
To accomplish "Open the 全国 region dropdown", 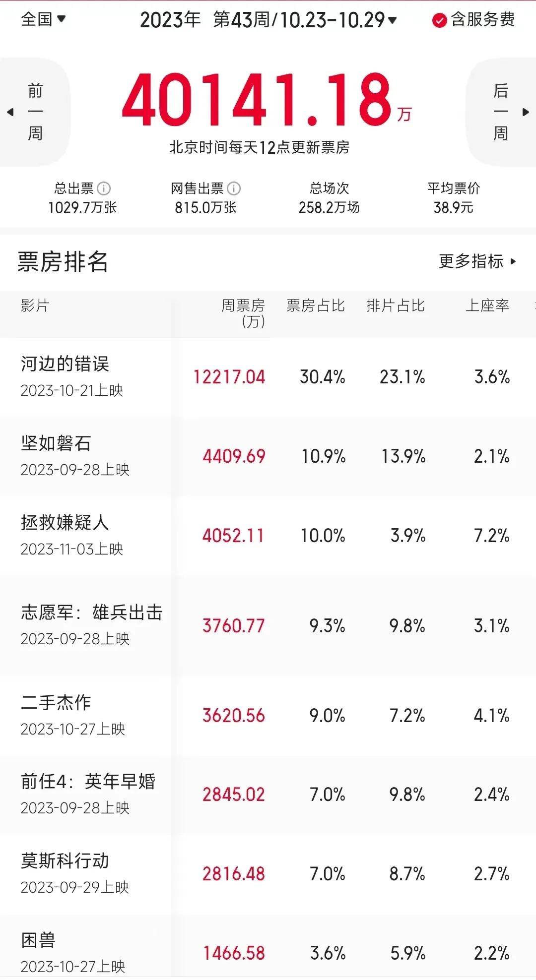I will pyautogui.click(x=43, y=20).
